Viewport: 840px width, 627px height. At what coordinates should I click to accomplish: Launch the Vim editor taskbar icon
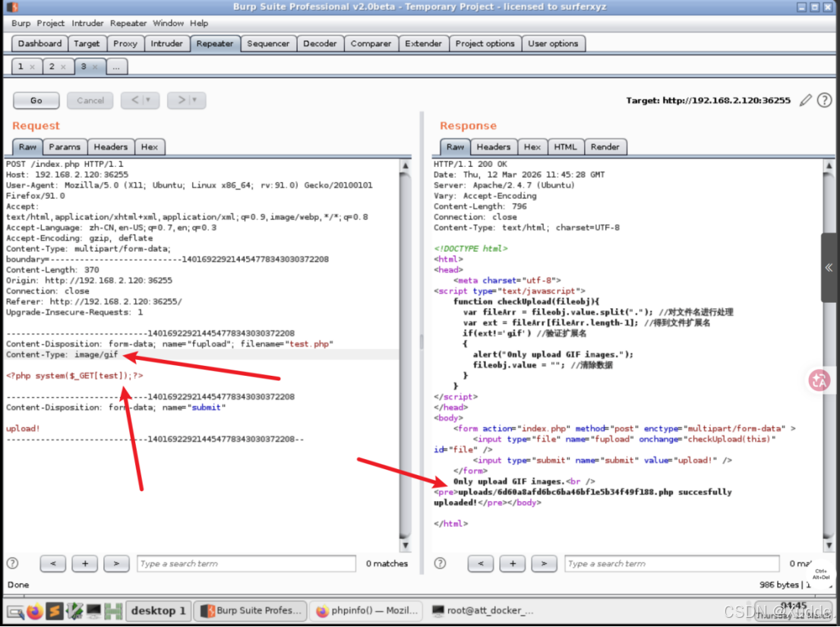click(x=74, y=611)
